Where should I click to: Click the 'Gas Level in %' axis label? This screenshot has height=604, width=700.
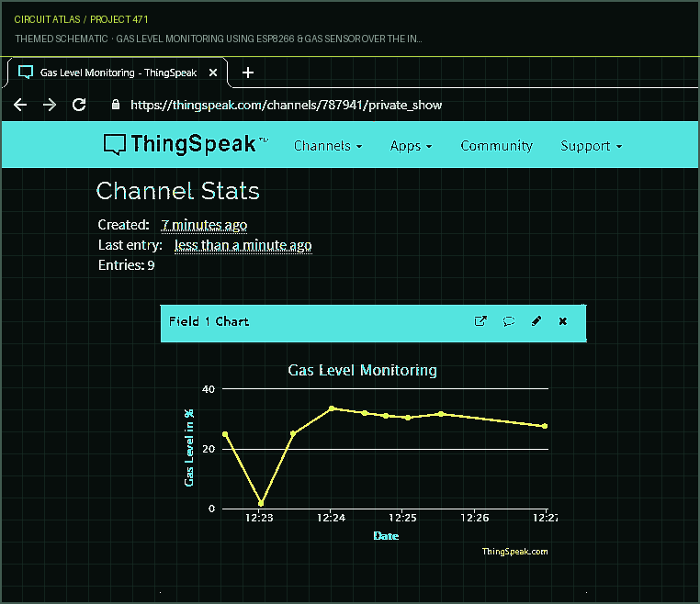[189, 447]
